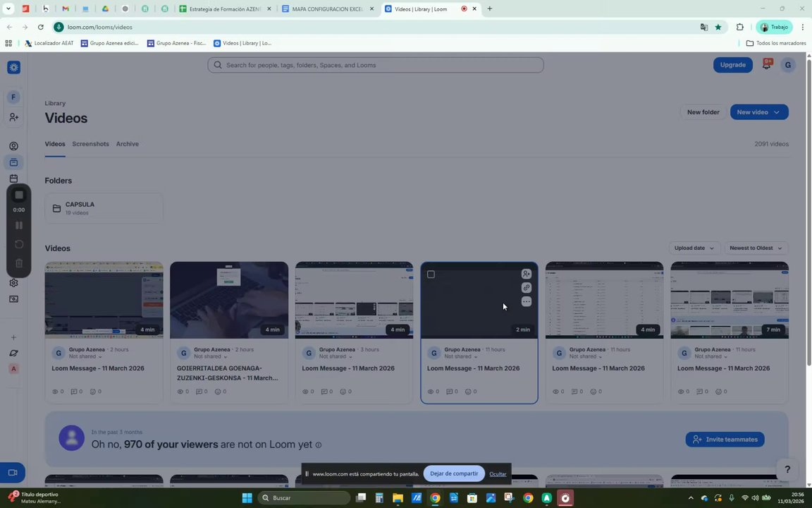
Task: Expand Not shared on the GOIERRITALDEA video
Action: click(211, 356)
